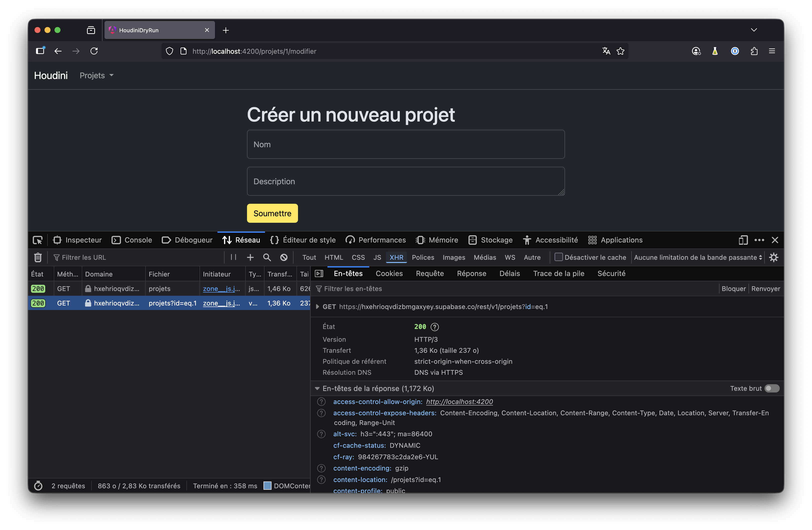Bookmark page with the star icon
This screenshot has height=530, width=812.
tap(620, 51)
